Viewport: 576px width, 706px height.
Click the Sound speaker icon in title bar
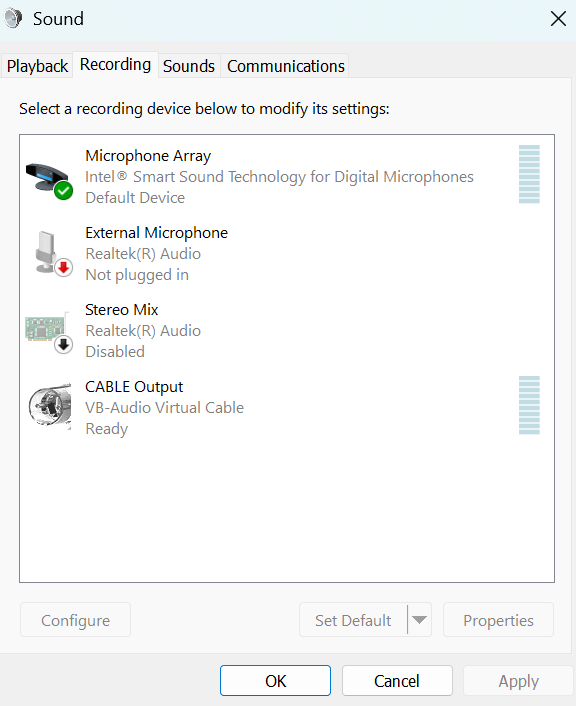14,19
